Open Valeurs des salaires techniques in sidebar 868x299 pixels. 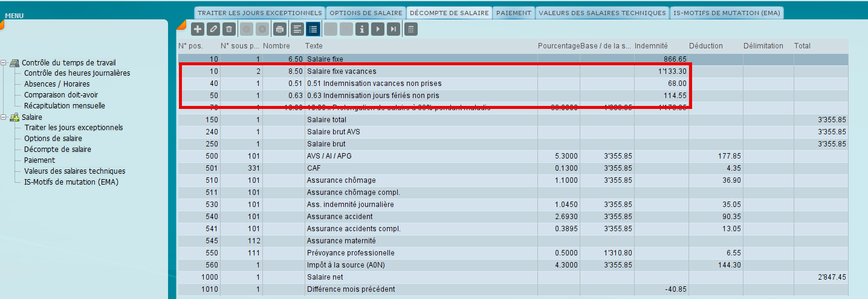pos(74,171)
